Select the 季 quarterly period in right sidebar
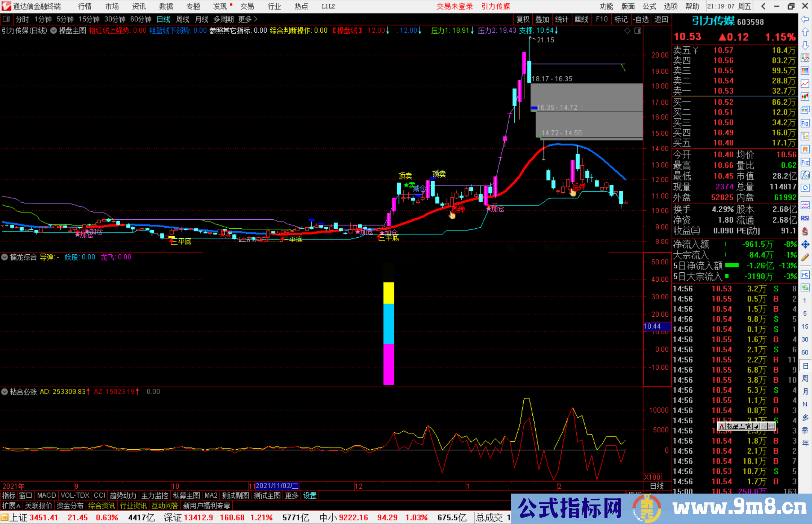The height and width of the screenshot is (524, 812). pos(805,430)
